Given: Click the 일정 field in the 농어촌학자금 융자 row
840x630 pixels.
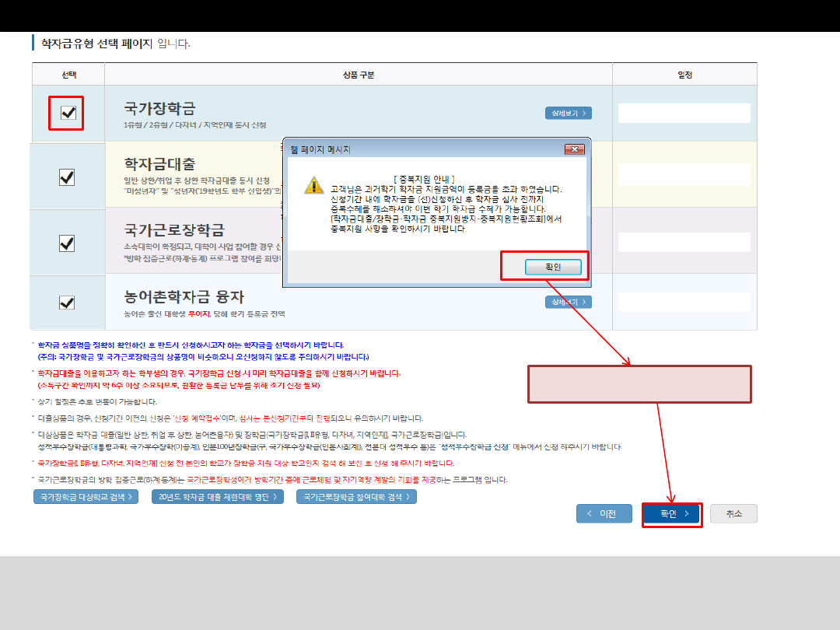Looking at the screenshot, I should pos(684,303).
